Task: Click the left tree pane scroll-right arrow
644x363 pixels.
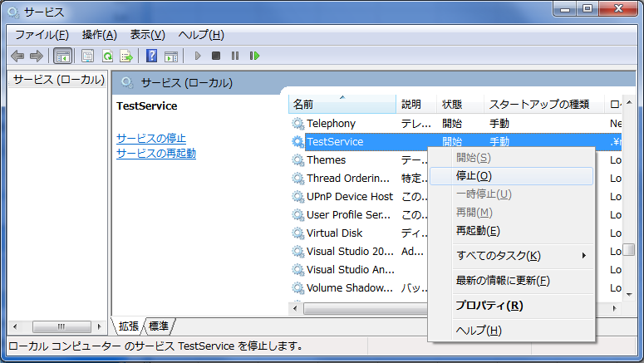Action: tap(100, 326)
